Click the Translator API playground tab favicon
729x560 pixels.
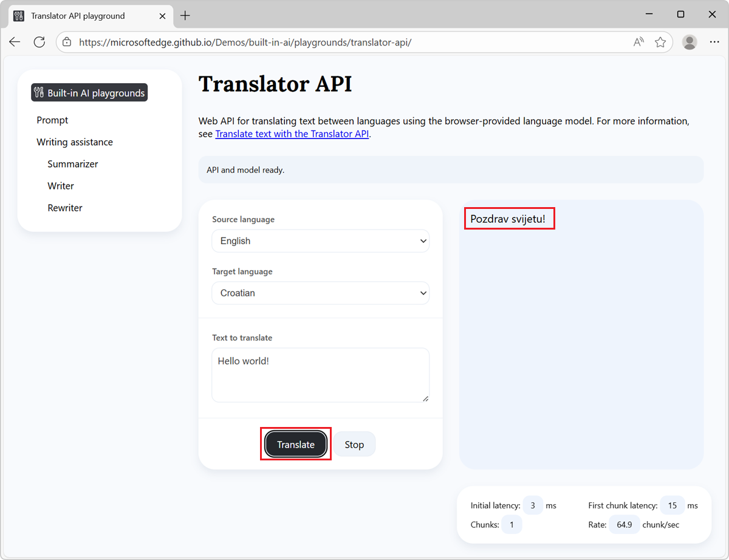point(18,16)
